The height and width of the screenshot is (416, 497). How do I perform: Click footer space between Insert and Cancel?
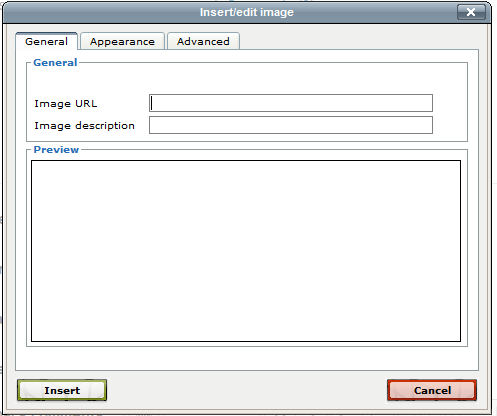247,390
